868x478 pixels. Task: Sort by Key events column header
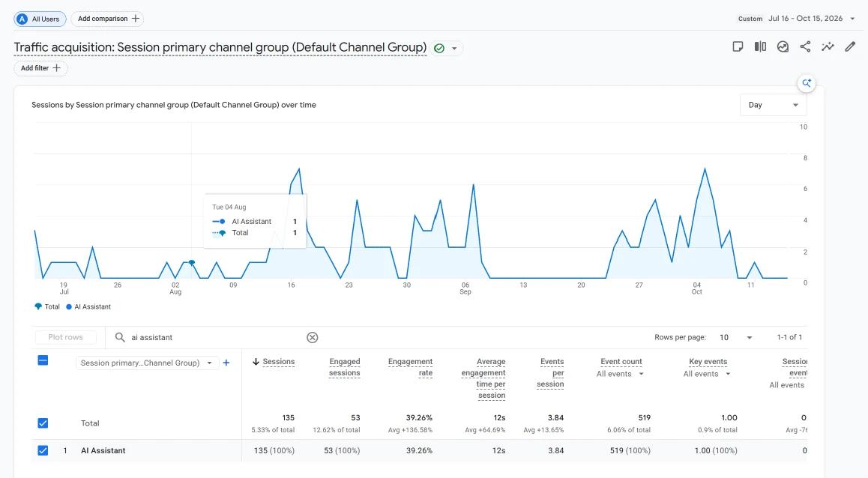coord(708,362)
